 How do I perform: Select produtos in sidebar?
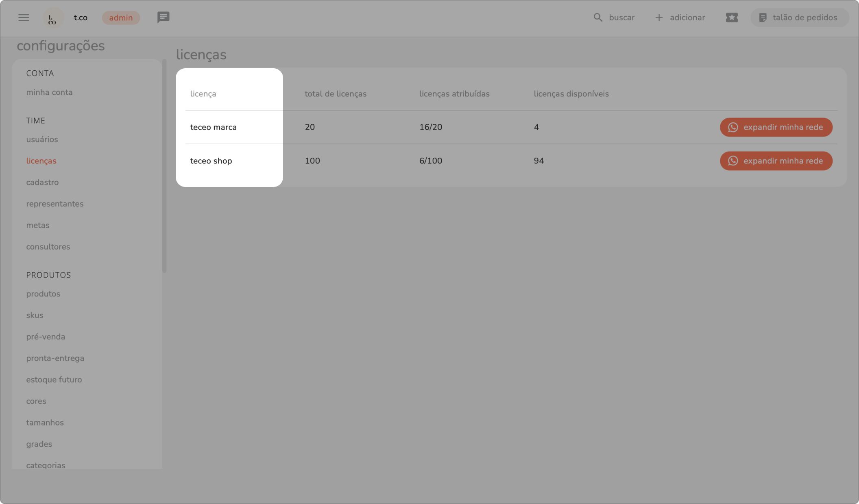click(x=43, y=294)
